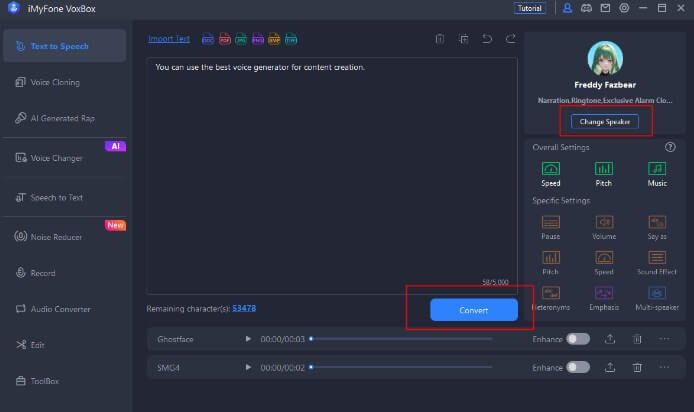Click the SMG4 clip name
Viewport: 694px width, 412px height.
[168, 367]
